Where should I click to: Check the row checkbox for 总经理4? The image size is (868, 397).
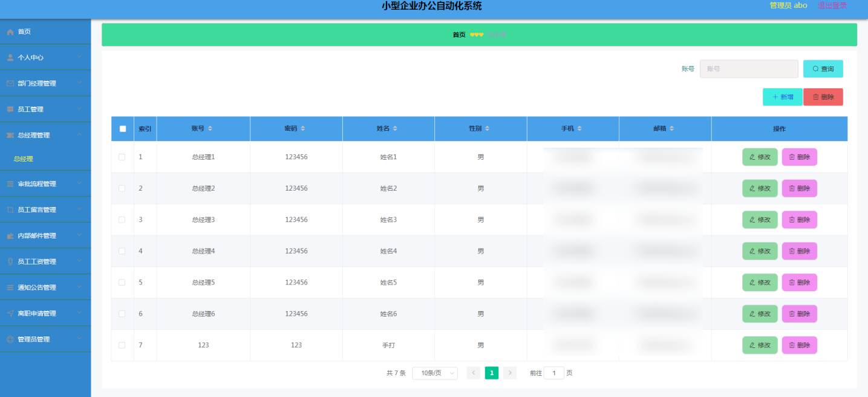click(x=122, y=251)
